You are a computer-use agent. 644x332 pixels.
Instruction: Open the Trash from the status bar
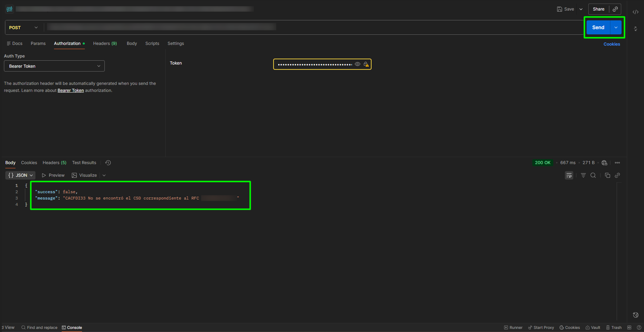[x=613, y=328]
